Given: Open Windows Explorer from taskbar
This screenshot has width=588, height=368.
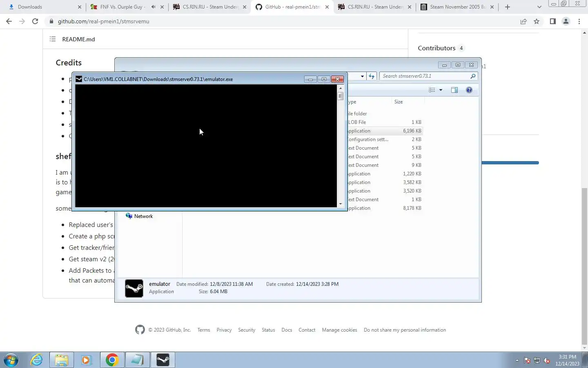Looking at the screenshot, I should 62,360.
